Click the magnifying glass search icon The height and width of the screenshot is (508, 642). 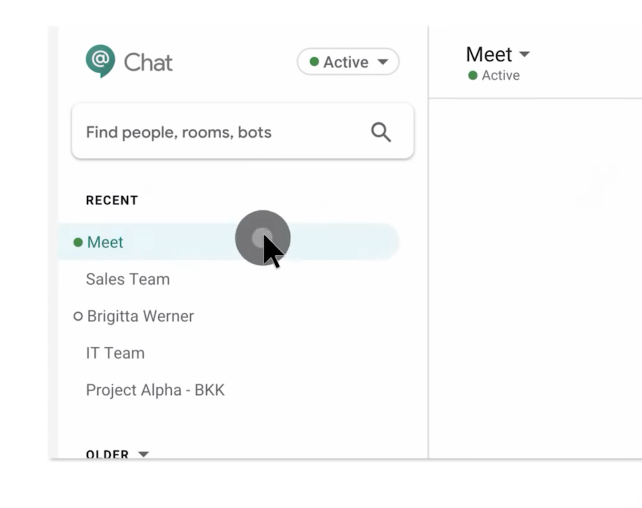click(x=381, y=132)
